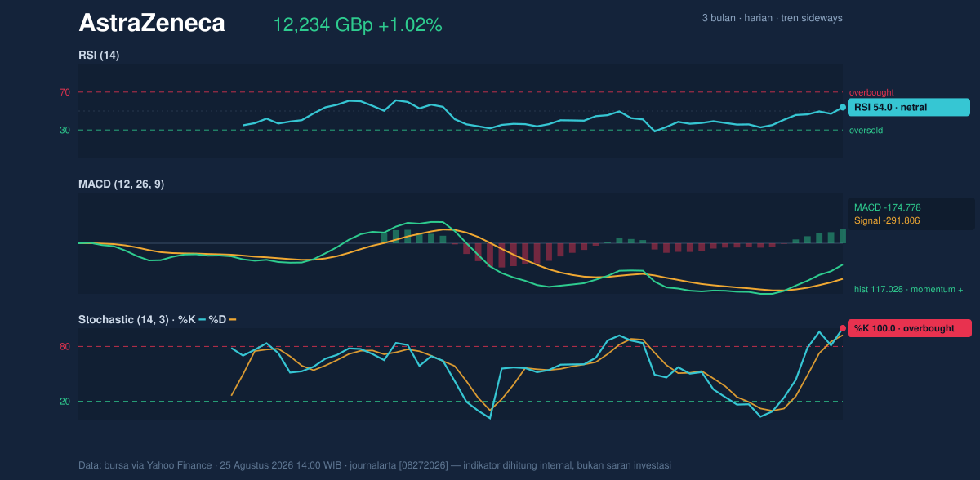Click the MACD (12, 26, 9) heading
This screenshot has width=980, height=480.
[121, 184]
